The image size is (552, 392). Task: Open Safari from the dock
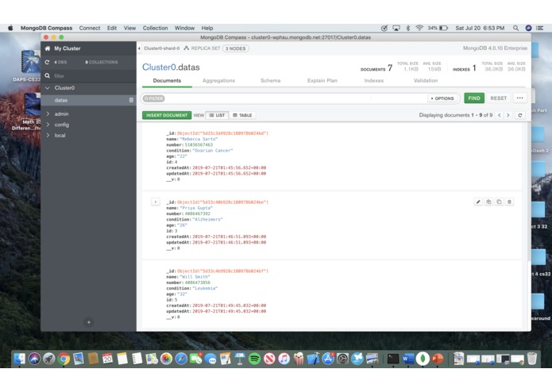(x=181, y=359)
